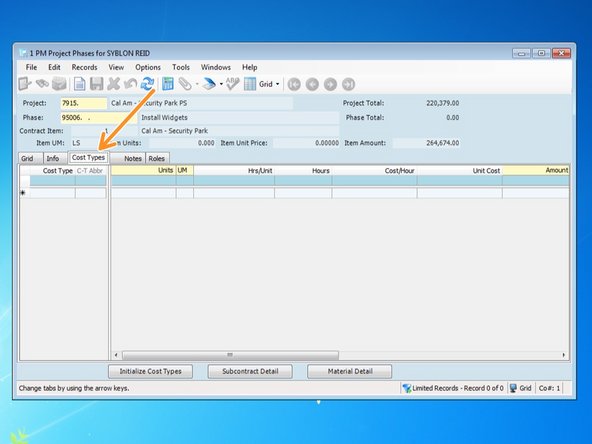The image size is (592, 444).
Task: Click the UM column header
Action: (x=185, y=170)
